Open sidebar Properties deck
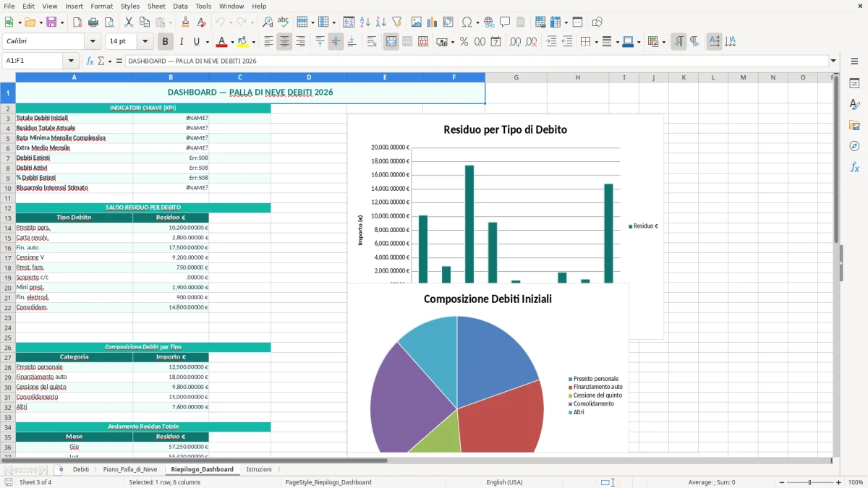The image size is (868, 488). pyautogui.click(x=854, y=84)
